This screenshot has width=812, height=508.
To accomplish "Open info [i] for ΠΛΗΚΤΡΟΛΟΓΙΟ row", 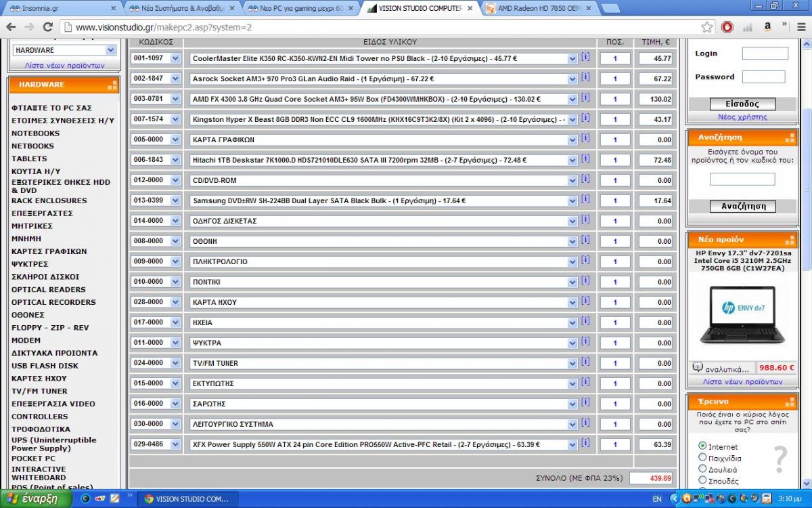I will coord(585,260).
